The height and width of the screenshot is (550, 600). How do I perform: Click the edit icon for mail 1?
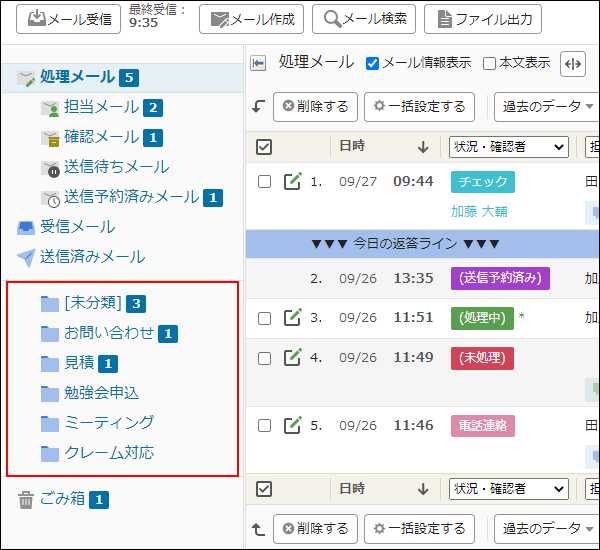pyautogui.click(x=293, y=181)
